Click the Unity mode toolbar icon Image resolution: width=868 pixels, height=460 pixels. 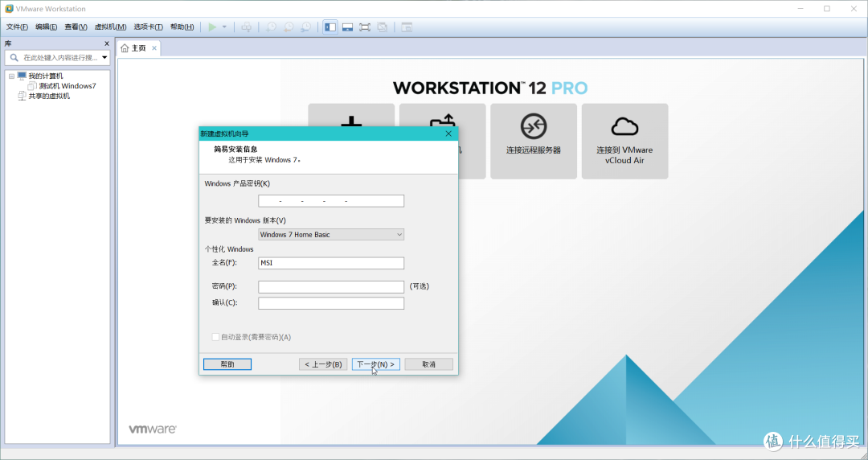[382, 27]
